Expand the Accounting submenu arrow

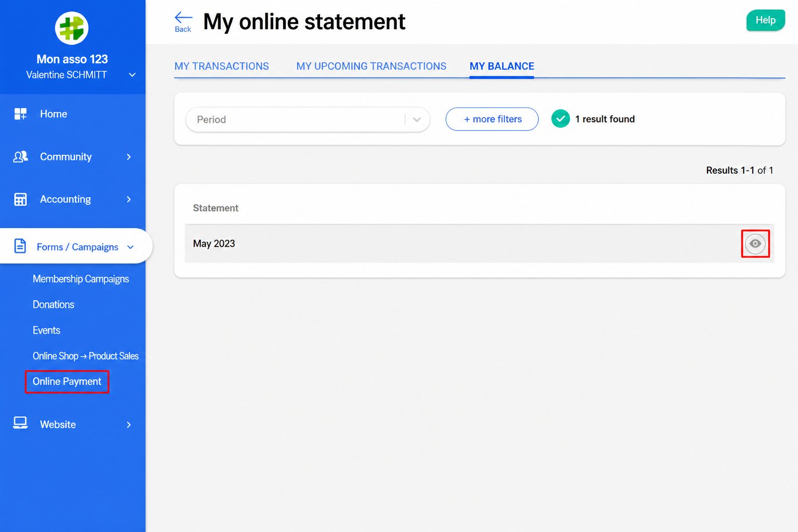pos(129,199)
